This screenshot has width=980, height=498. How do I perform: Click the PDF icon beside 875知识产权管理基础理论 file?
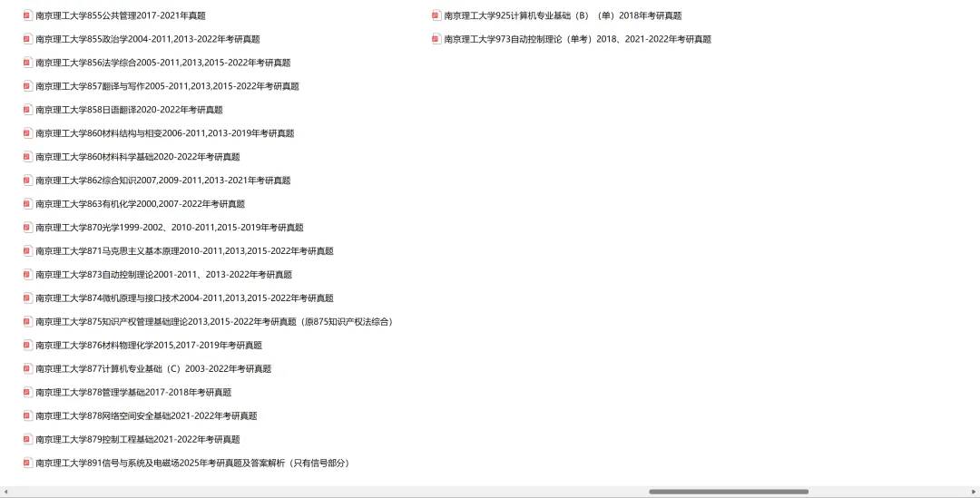27,321
